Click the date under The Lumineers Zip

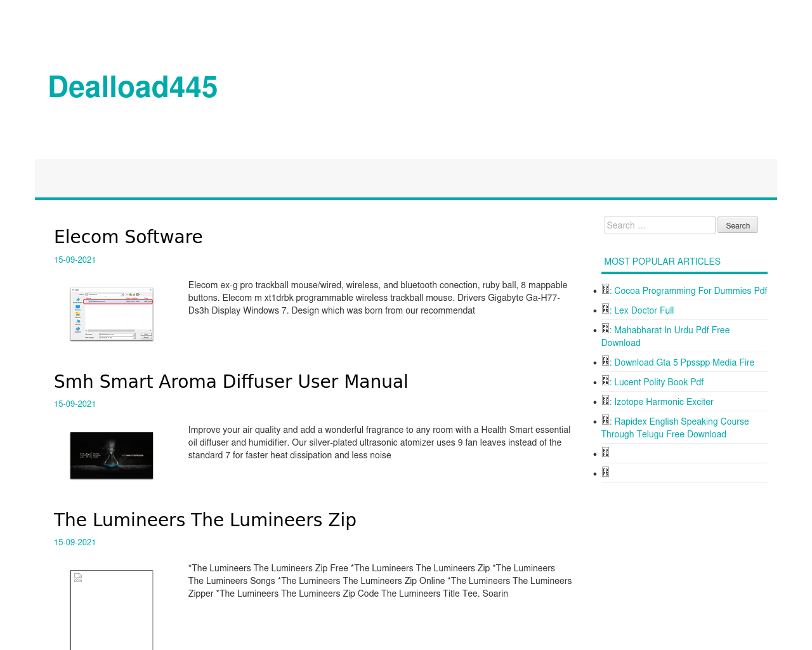(x=75, y=542)
